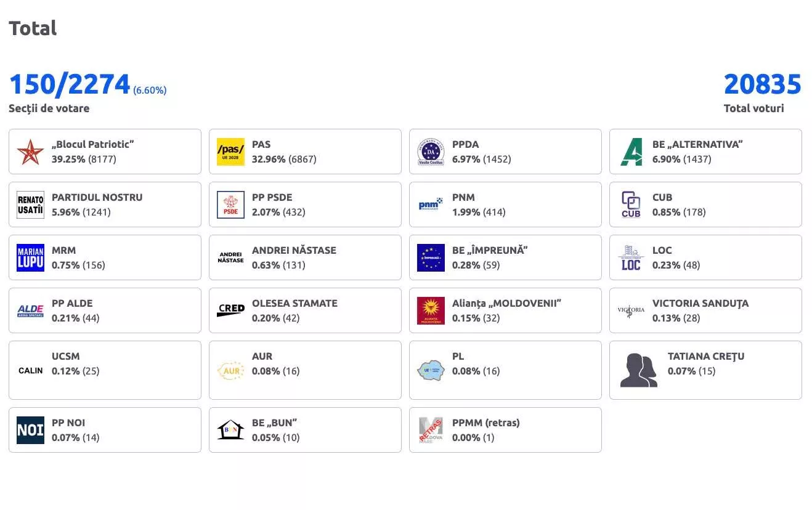Click the LOC building logo

631,257
